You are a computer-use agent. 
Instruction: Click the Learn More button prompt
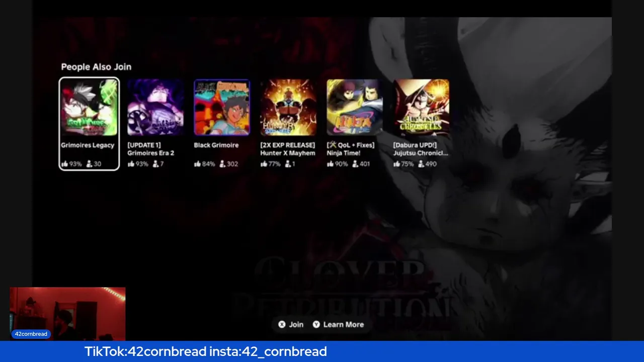point(338,325)
